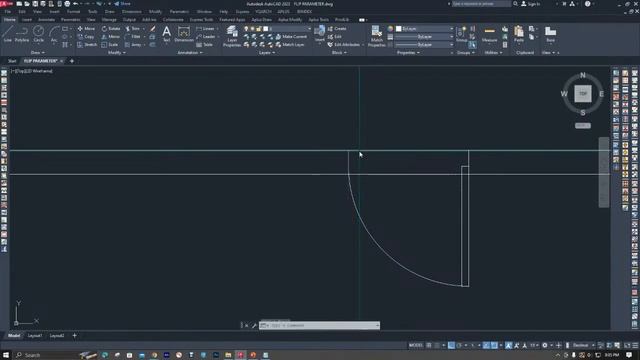The height and width of the screenshot is (360, 640).
Task: Click the Measure utility
Action: (489, 34)
